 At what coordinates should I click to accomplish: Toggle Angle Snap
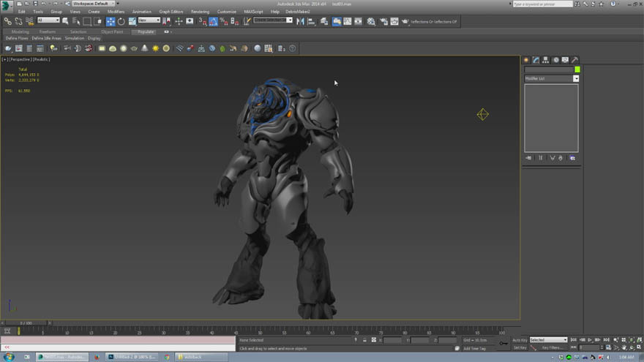[x=213, y=21]
